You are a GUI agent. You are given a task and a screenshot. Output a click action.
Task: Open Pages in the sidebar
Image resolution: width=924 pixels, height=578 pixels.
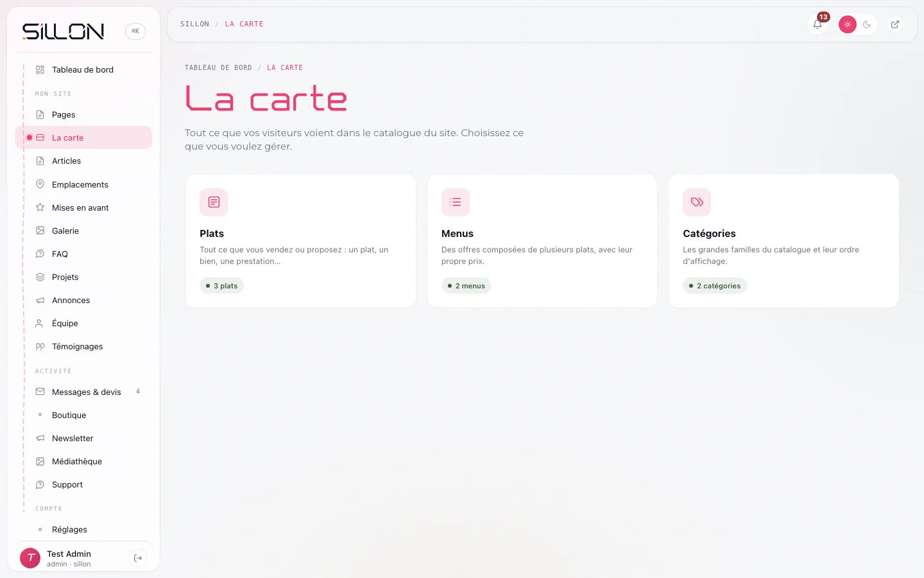point(83,114)
